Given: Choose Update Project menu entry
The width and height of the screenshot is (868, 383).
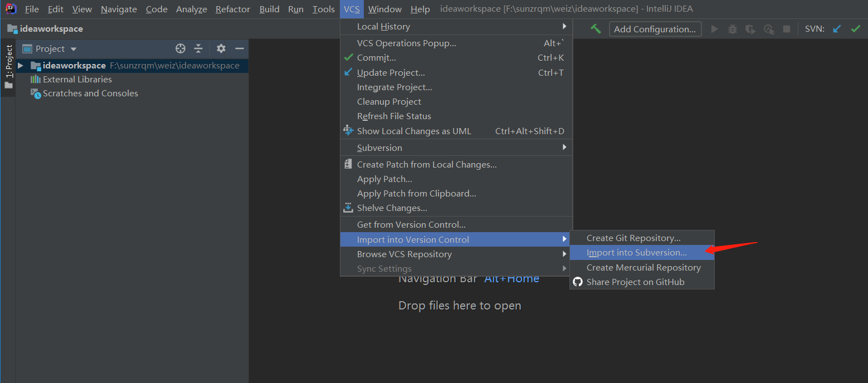Looking at the screenshot, I should pos(456,72).
